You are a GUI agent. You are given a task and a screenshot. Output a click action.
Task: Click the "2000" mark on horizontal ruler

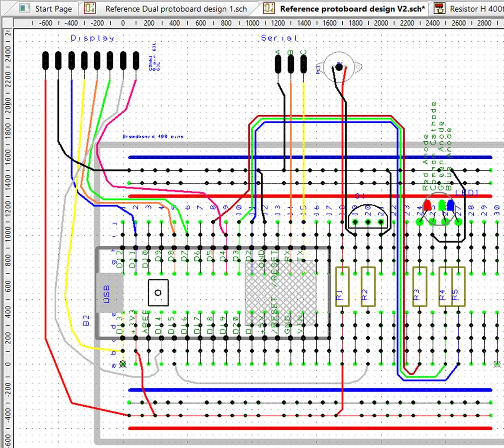point(381,23)
